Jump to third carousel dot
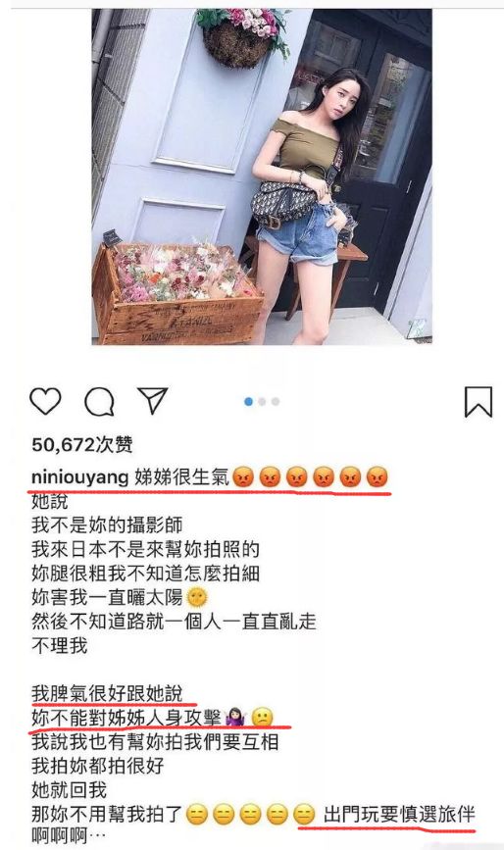This screenshot has height=850, width=504. pyautogui.click(x=276, y=402)
